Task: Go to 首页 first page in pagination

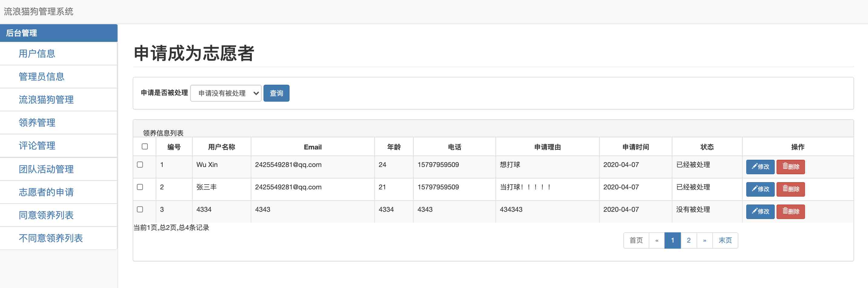Action: pos(636,240)
